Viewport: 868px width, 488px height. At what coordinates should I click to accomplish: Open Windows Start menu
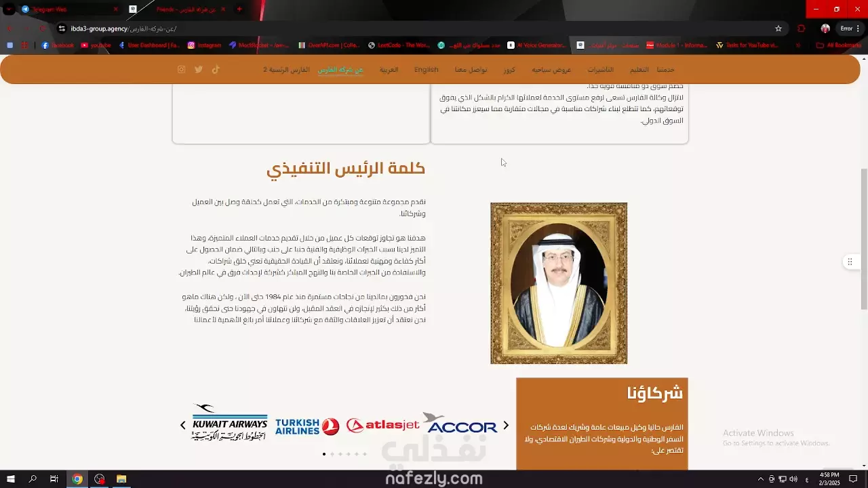(x=11, y=479)
